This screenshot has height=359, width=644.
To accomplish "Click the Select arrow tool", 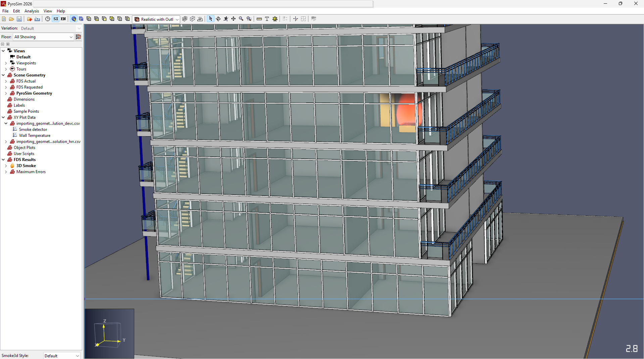I will pos(210,19).
